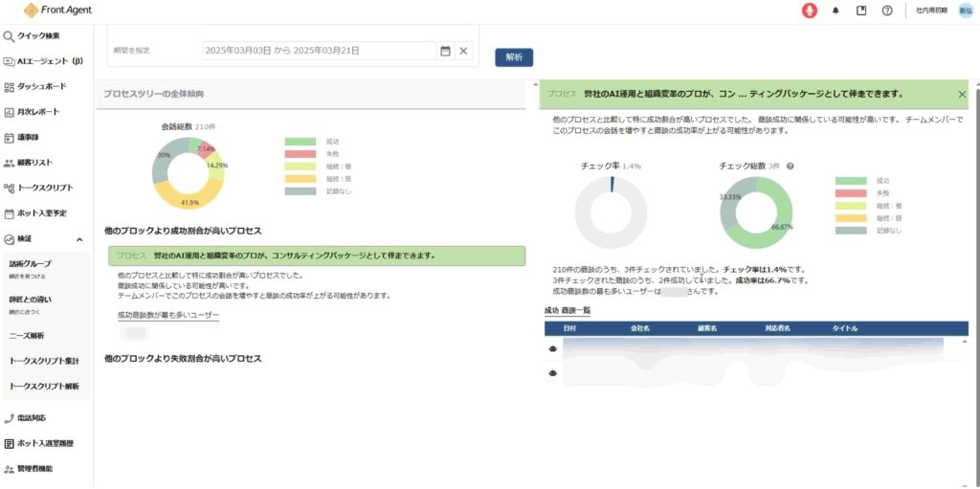Click the チェック総数 help tooltip icon

[790, 167]
